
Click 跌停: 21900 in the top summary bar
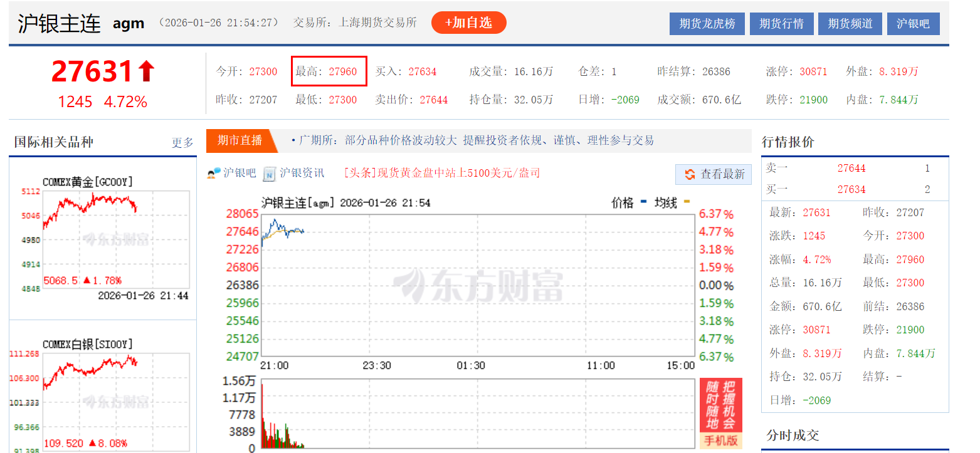click(797, 100)
